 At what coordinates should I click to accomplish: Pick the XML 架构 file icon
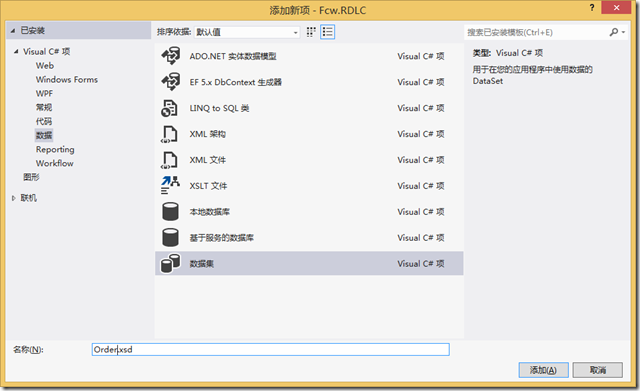coord(169,134)
